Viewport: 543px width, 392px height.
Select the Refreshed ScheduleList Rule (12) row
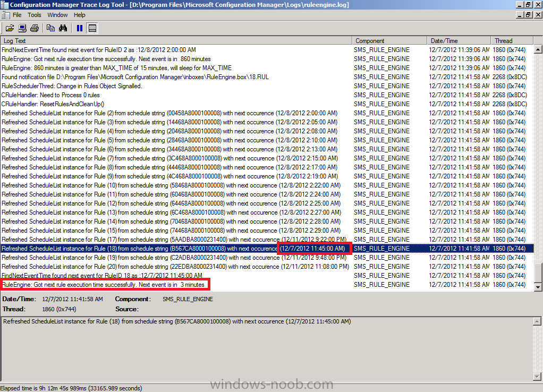(267, 203)
